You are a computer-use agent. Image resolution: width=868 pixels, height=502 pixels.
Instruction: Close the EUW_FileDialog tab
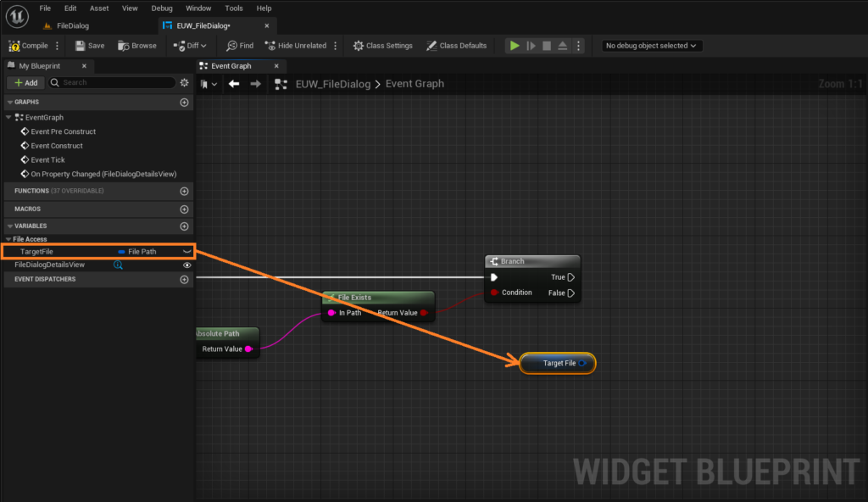tap(267, 25)
